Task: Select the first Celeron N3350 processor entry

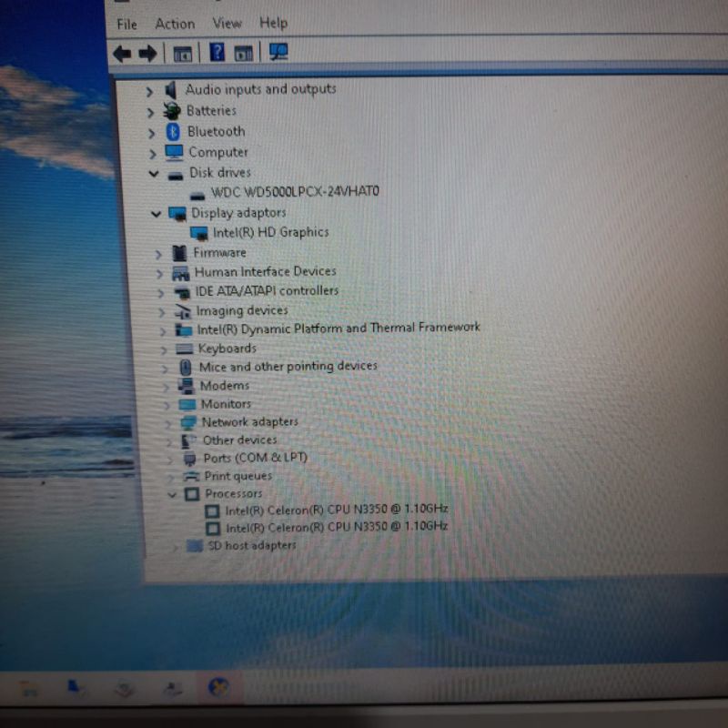Action: pyautogui.click(x=337, y=510)
